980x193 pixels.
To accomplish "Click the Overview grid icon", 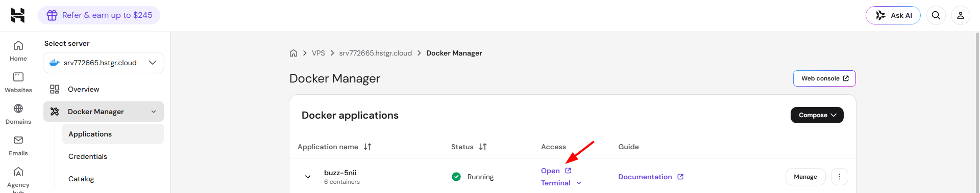I will (x=55, y=89).
